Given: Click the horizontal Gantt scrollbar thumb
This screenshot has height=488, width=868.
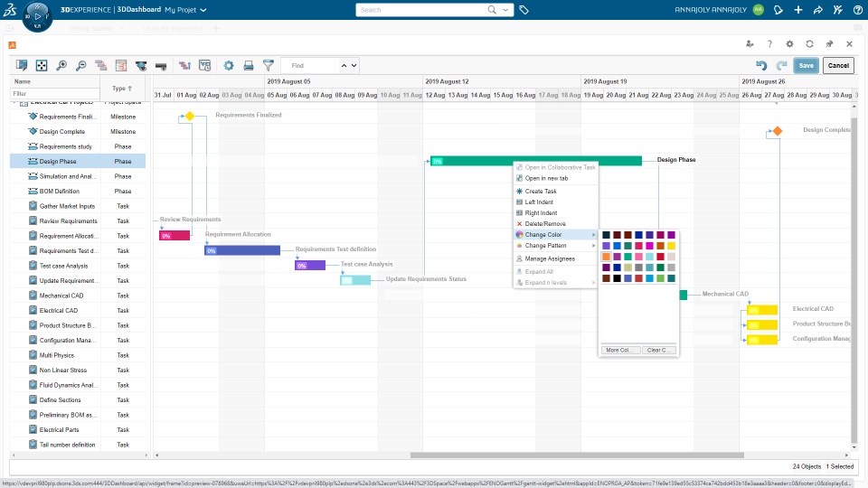Looking at the screenshot, I should coord(577,455).
